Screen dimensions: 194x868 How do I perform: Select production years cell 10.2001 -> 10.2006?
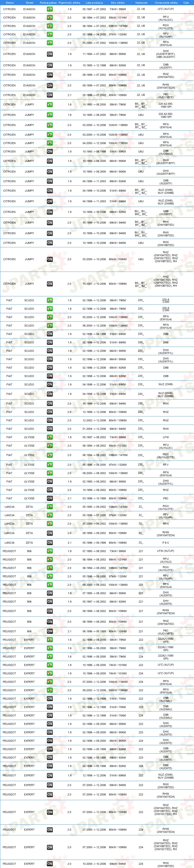(94, 284)
